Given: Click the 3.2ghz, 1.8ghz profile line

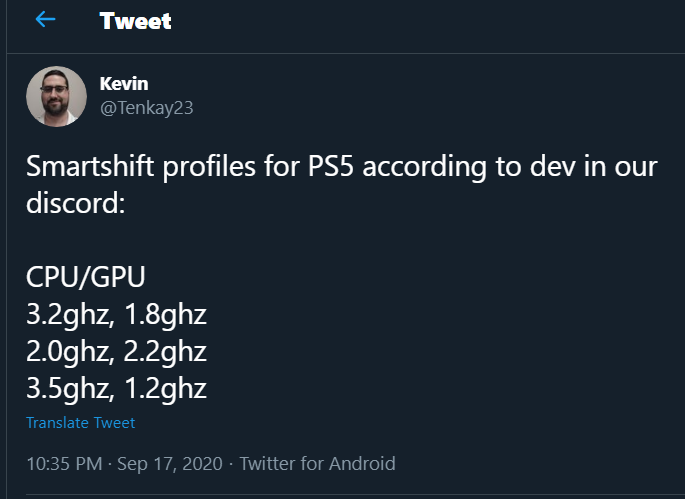Looking at the screenshot, I should pos(116,316).
